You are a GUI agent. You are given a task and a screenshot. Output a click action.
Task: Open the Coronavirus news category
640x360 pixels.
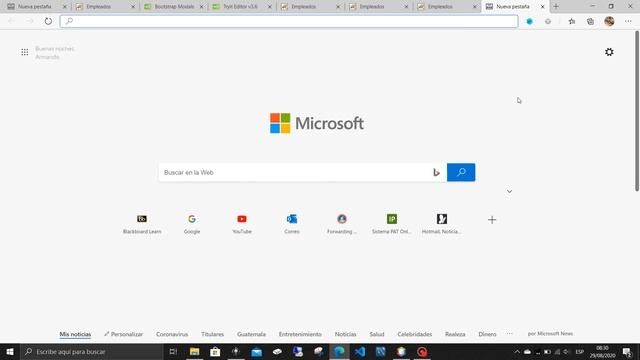coord(172,334)
